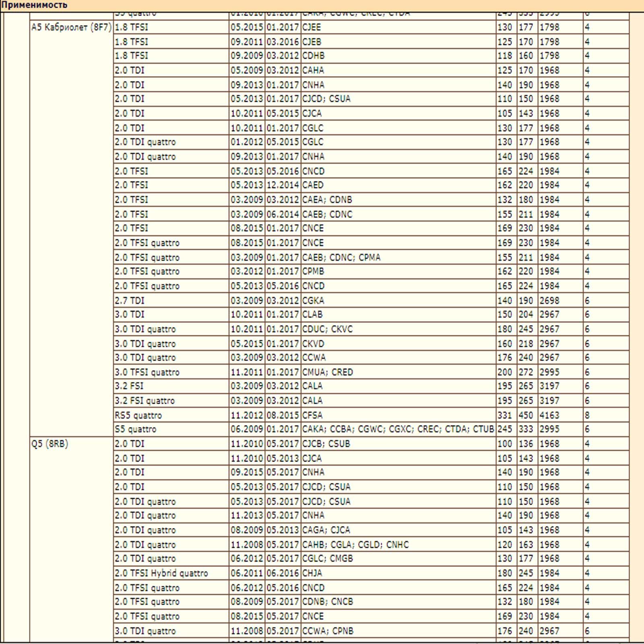Click the CDUC; CKVC engine codes cell
Screen dimensions: 644x644
tap(327, 329)
